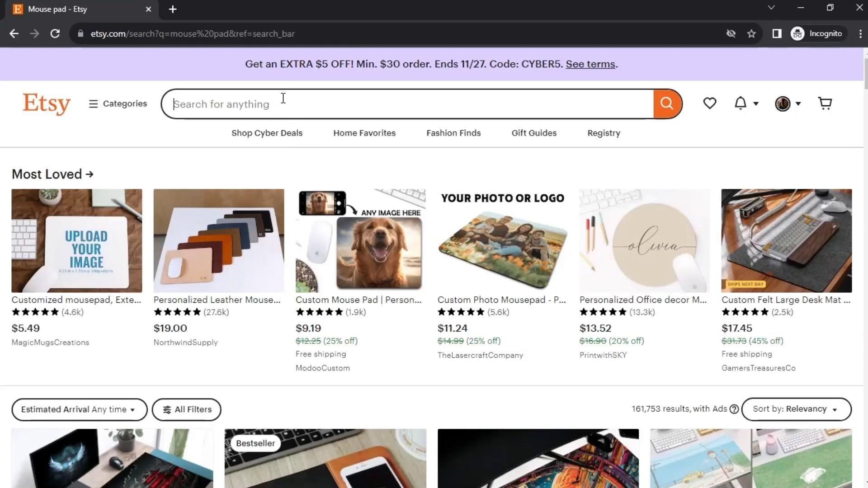
Task: Go to Shop Cyber Deals
Action: pyautogui.click(x=267, y=133)
